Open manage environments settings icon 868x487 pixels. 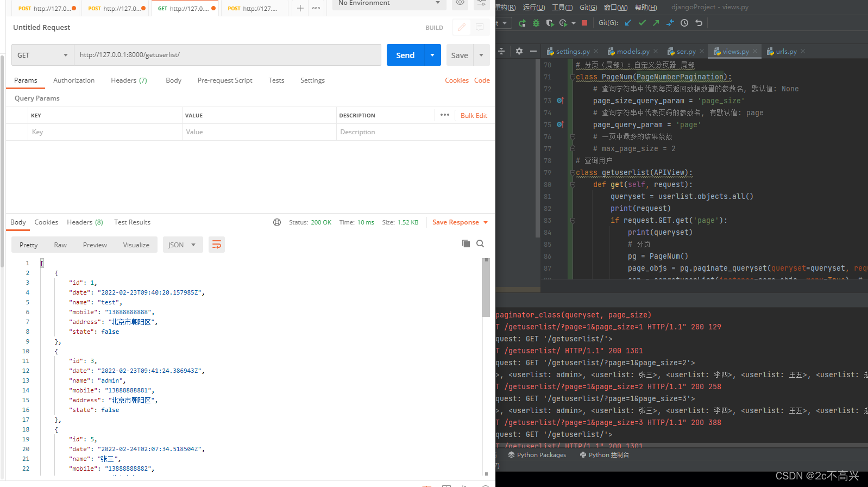[482, 3]
